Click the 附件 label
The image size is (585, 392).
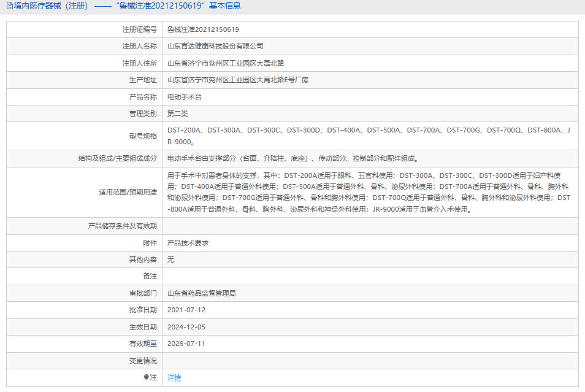click(x=150, y=243)
